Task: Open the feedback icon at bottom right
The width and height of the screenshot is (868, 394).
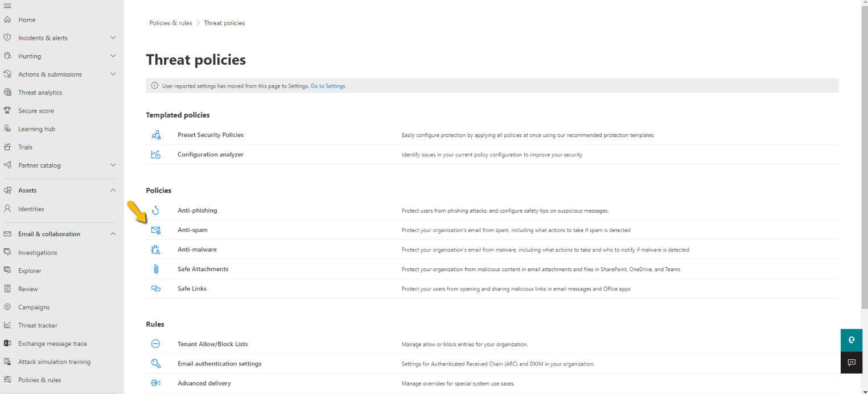Action: [x=851, y=362]
